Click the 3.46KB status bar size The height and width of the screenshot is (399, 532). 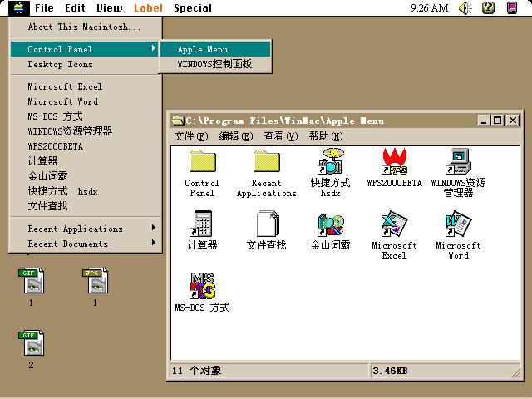click(390, 371)
